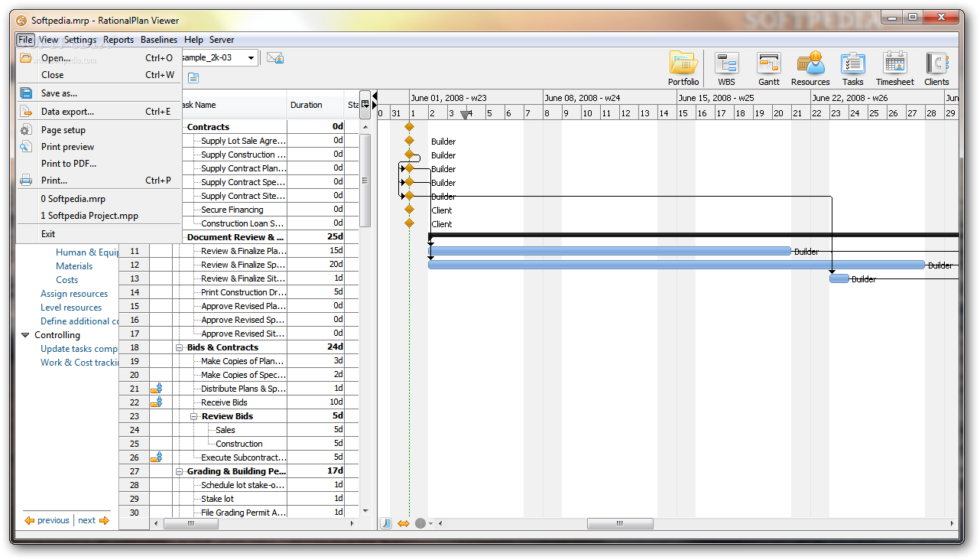Select the long Review & Finalize Specifications Gantt bar

pyautogui.click(x=677, y=265)
